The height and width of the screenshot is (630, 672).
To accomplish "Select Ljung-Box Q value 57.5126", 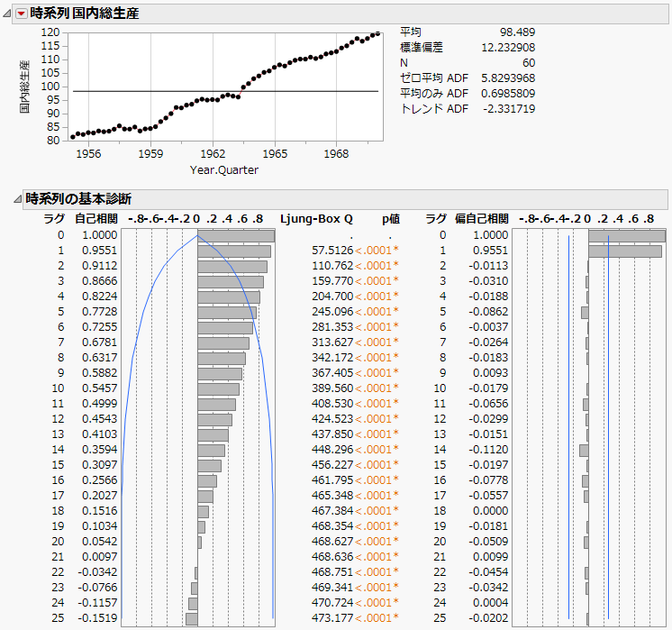I will point(332,251).
